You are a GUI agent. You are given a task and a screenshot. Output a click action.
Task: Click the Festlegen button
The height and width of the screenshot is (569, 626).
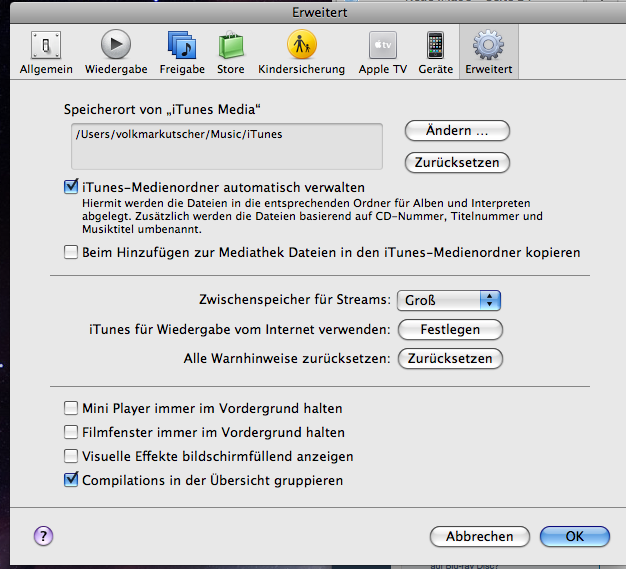(450, 329)
